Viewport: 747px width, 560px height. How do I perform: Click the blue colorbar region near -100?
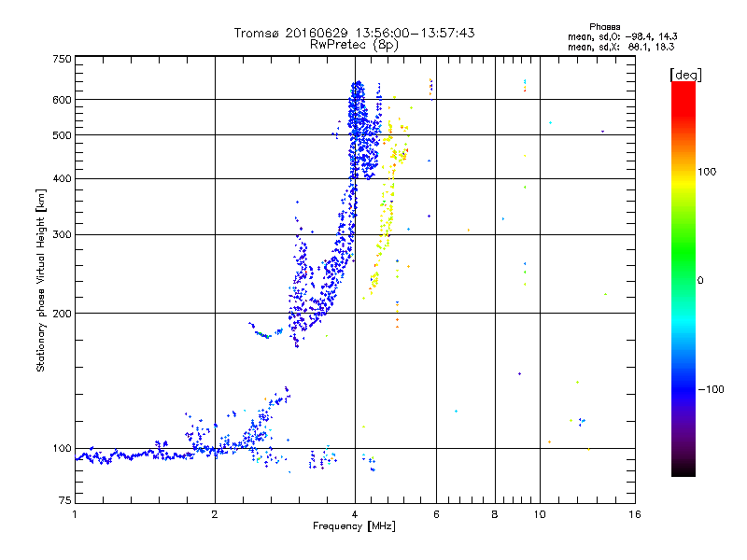(x=684, y=388)
